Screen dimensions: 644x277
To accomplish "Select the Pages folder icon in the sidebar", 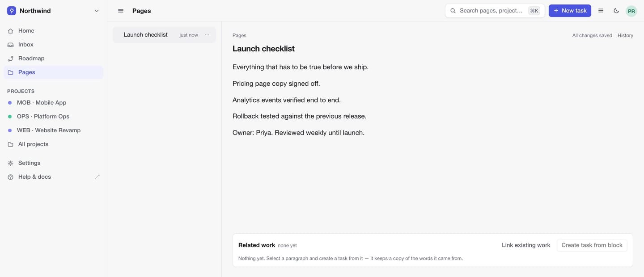I will [x=11, y=72].
